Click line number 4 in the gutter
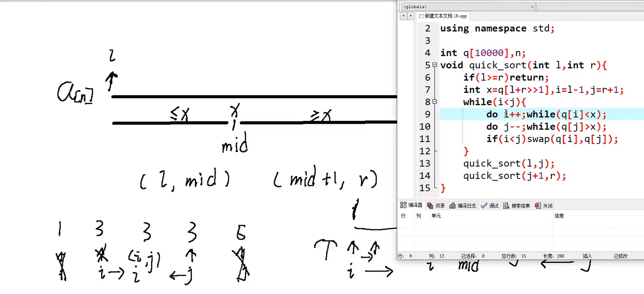This screenshot has height=294, width=644. click(428, 53)
